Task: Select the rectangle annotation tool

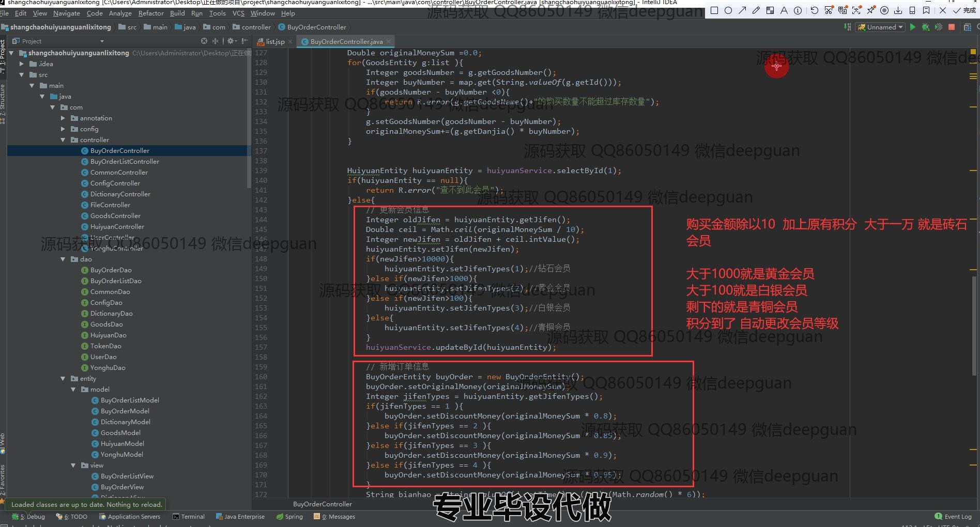Action: tap(714, 10)
